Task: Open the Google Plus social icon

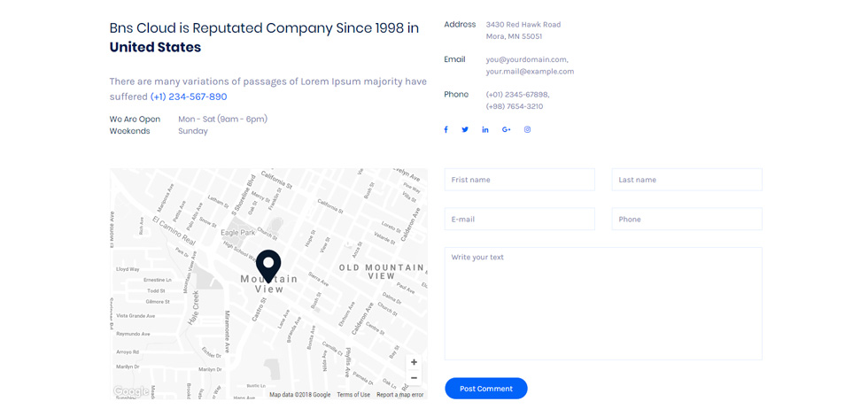Action: (507, 129)
